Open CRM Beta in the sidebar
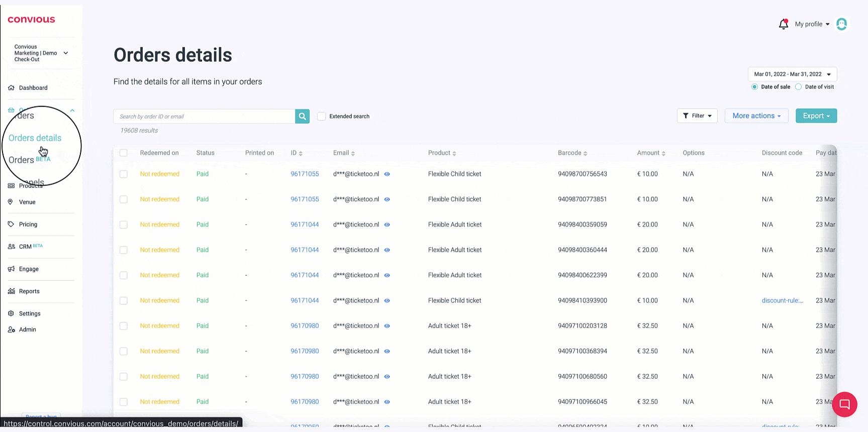Screen dimensions: 868x432 pyautogui.click(x=31, y=247)
